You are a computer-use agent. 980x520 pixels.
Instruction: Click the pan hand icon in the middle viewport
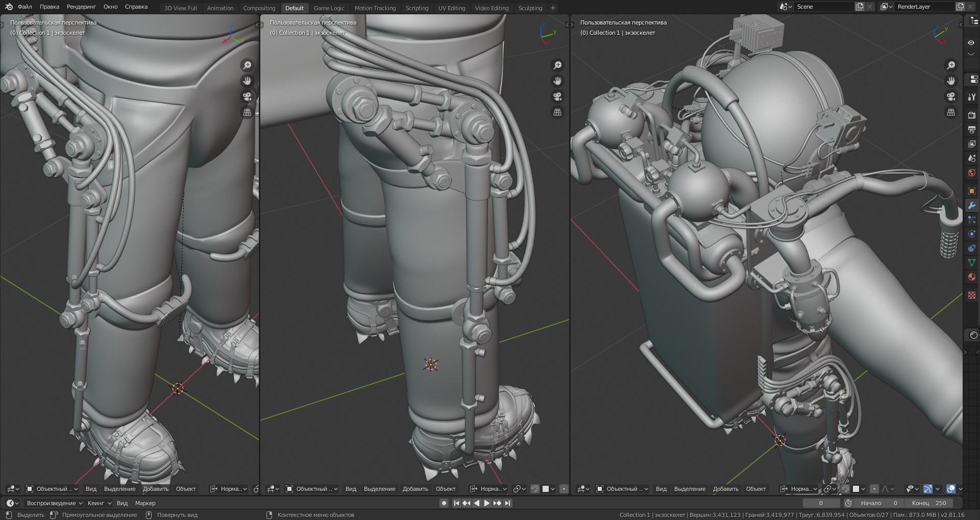[557, 81]
